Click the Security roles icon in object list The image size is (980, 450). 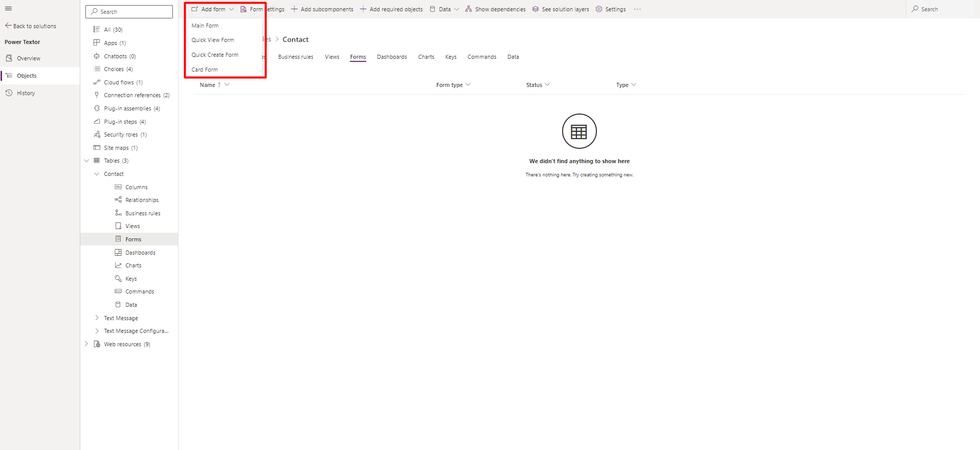coord(97,134)
